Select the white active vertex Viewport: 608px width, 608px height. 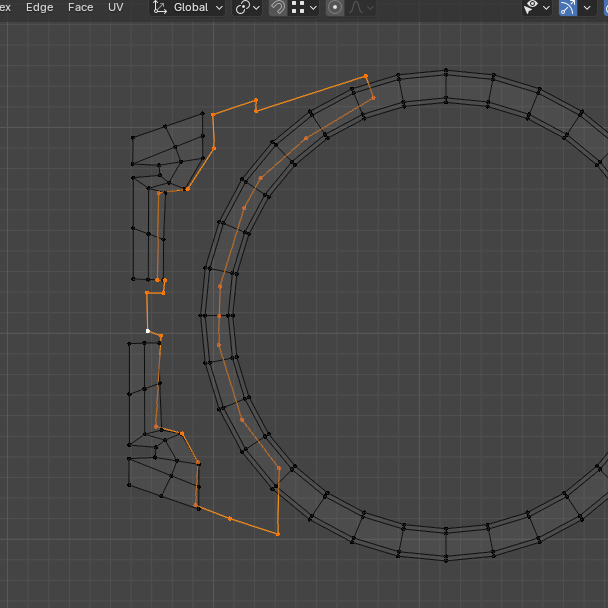(148, 331)
